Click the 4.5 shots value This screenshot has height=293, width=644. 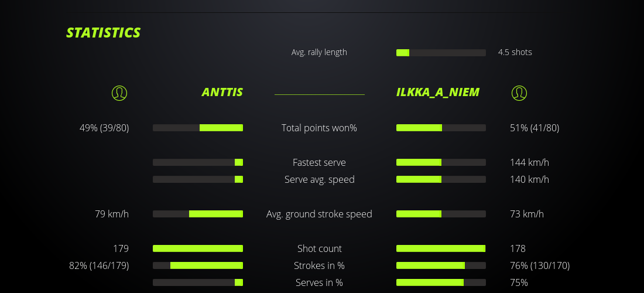click(515, 52)
